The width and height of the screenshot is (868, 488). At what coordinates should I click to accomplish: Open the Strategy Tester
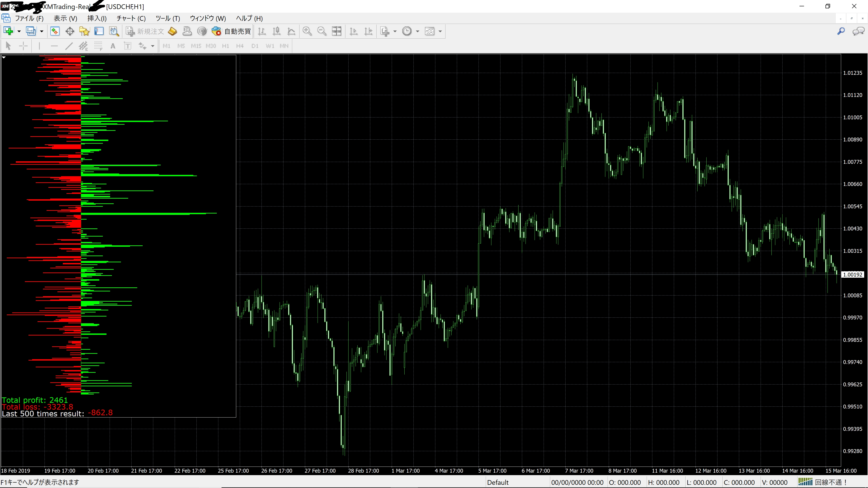pyautogui.click(x=114, y=31)
